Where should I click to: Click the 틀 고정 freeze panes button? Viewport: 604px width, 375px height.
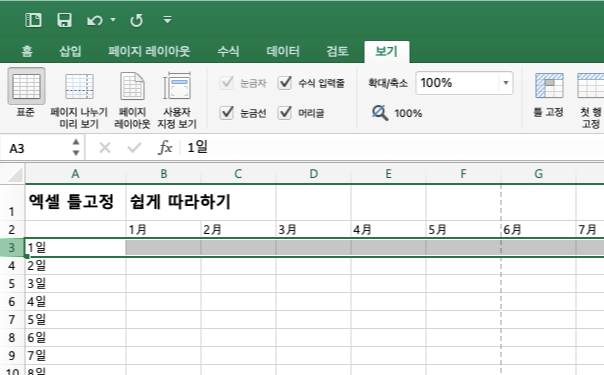(x=549, y=95)
